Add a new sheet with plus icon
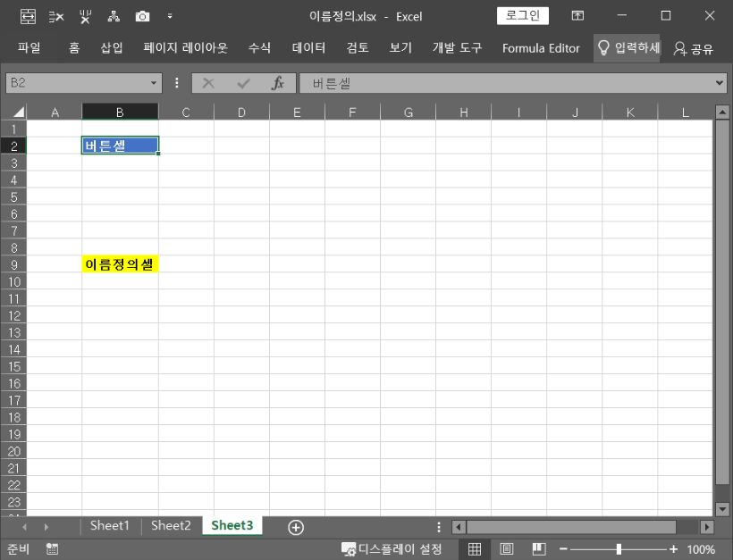733x560 pixels. (296, 527)
